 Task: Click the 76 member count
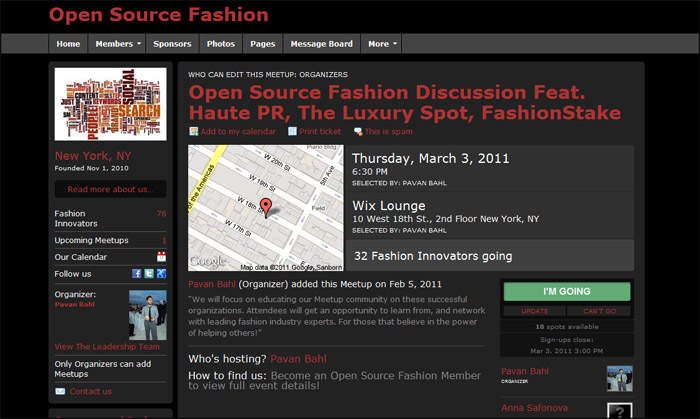[162, 213]
